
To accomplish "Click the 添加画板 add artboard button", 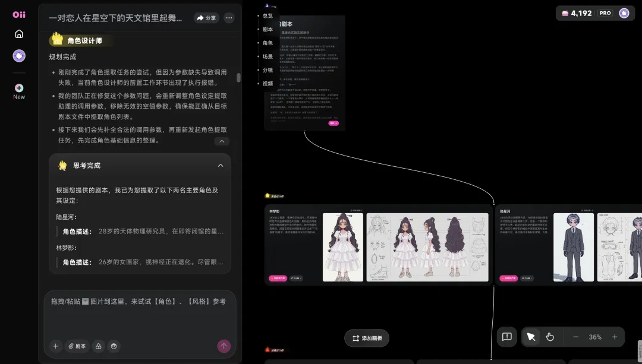I will (x=367, y=338).
